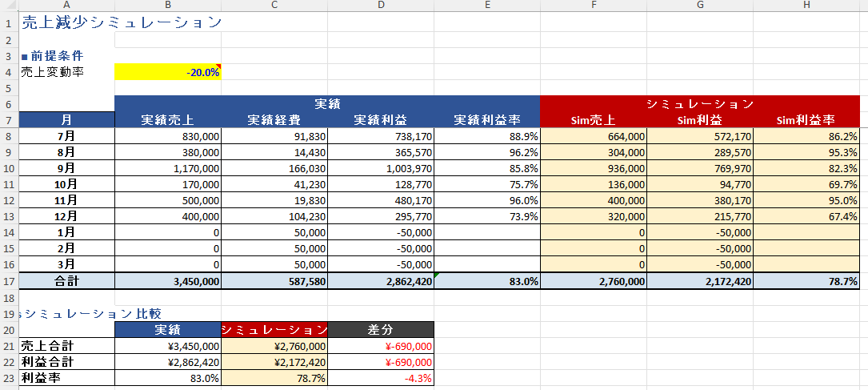Screen dimensions: 868x390
Task: Click the red シミュレーション merged header in row 6
Action: click(x=700, y=103)
